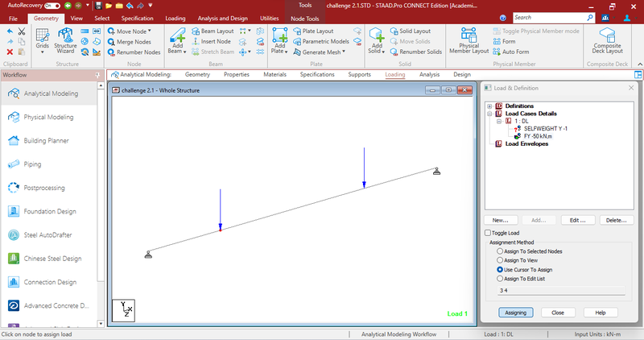Open Add Beam dropdown arrow
This screenshot has width=644, height=340.
tap(185, 52)
